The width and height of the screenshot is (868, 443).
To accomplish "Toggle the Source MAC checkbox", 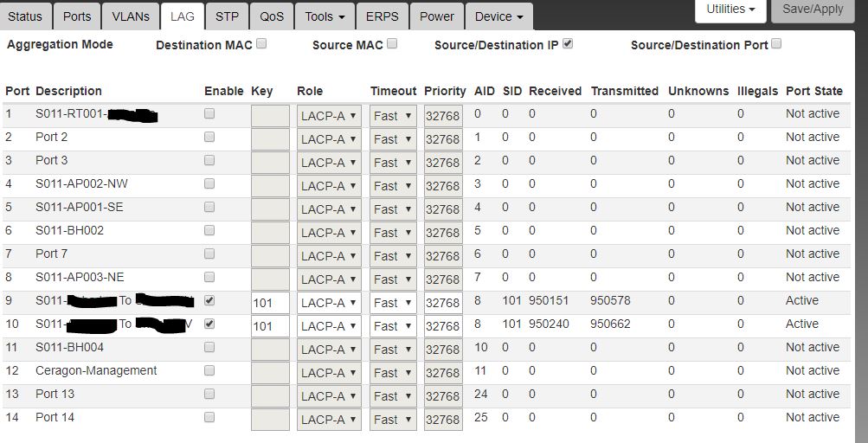I will [x=392, y=43].
